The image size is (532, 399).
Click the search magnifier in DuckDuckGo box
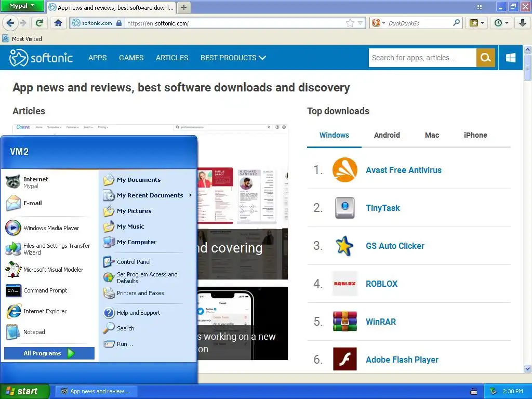click(456, 23)
